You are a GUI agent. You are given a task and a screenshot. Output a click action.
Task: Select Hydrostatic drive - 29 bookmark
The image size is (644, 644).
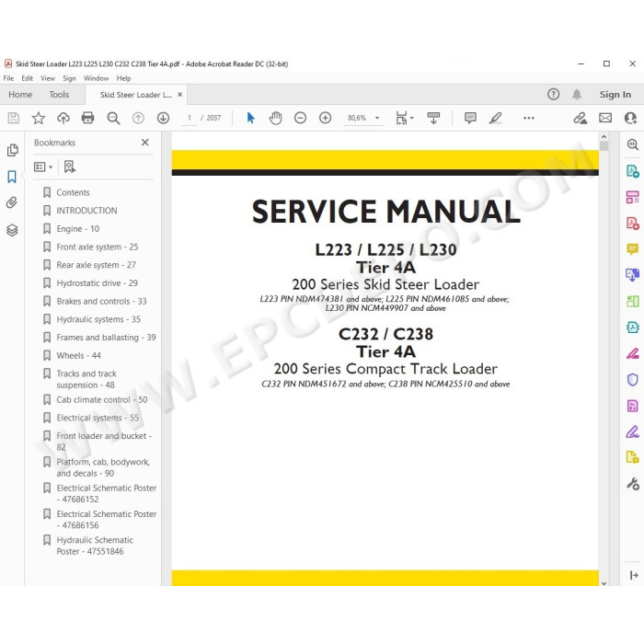(97, 283)
